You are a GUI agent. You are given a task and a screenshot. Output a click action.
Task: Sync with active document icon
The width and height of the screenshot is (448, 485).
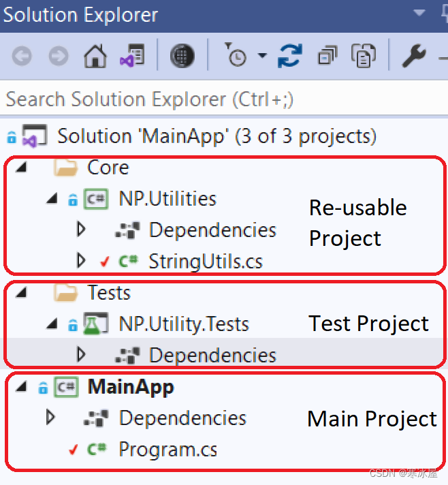tap(289, 56)
